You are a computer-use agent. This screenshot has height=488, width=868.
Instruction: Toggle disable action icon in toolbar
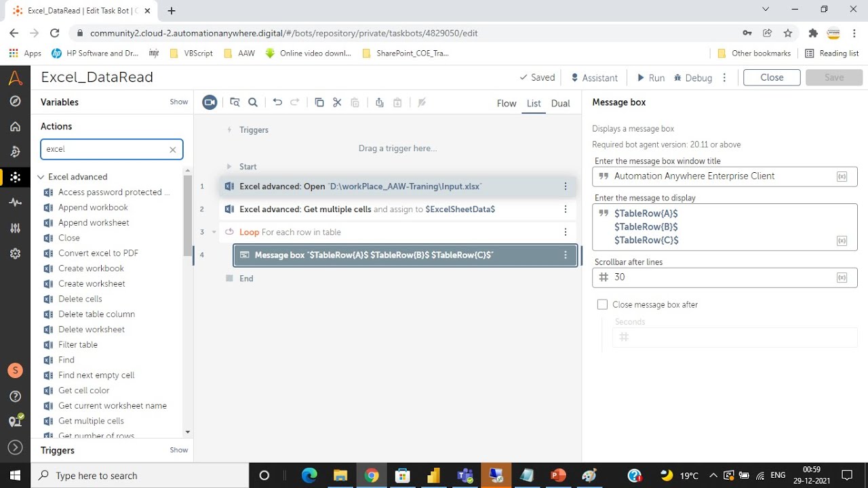(x=422, y=102)
